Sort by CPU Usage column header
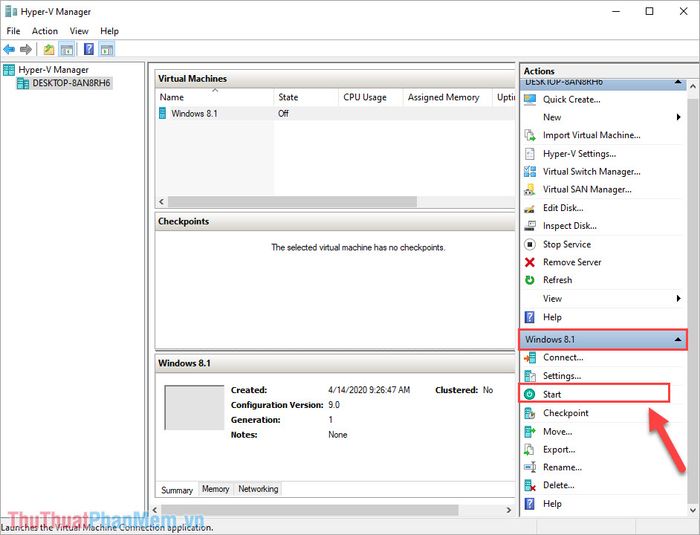This screenshot has height=535, width=700. 371,97
